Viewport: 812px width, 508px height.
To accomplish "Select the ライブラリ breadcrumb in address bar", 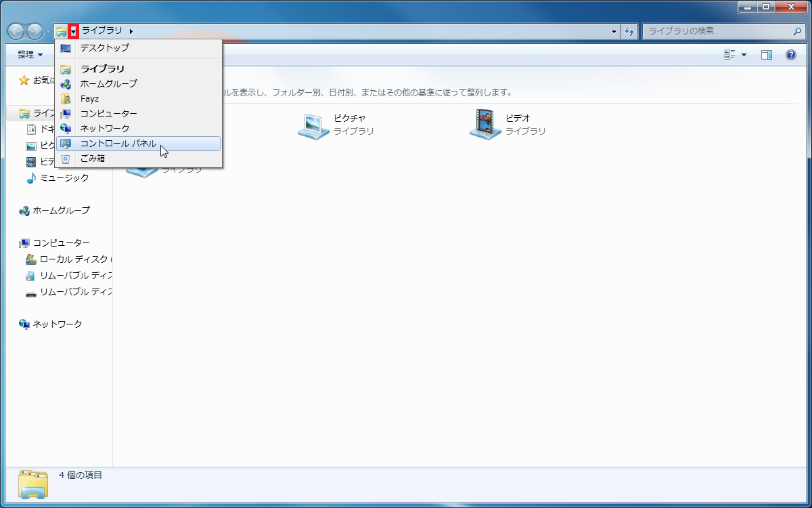I will (102, 31).
